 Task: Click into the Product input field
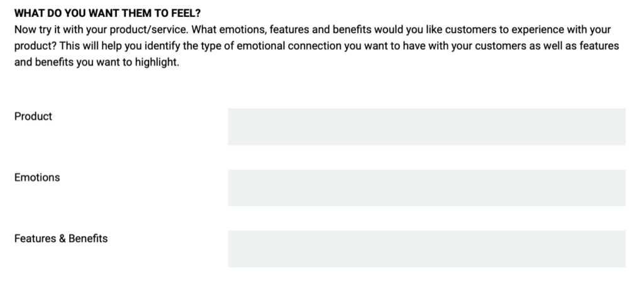[x=427, y=127]
